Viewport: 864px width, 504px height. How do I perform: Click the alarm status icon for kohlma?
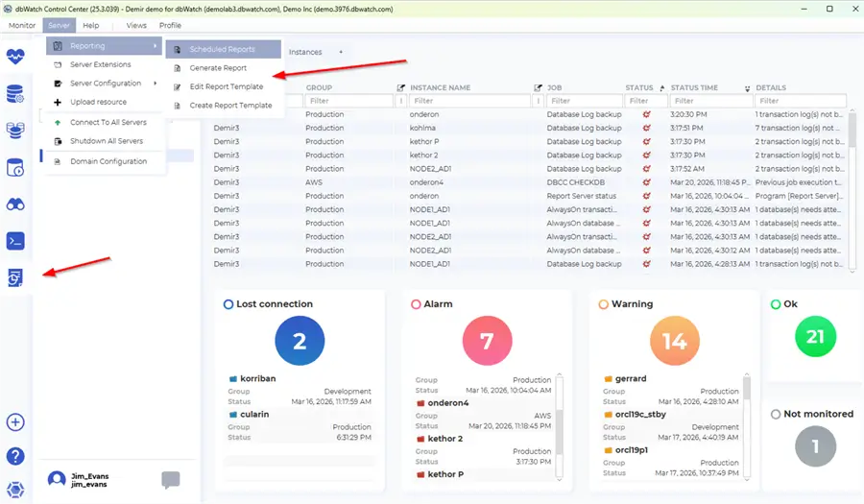(x=646, y=128)
